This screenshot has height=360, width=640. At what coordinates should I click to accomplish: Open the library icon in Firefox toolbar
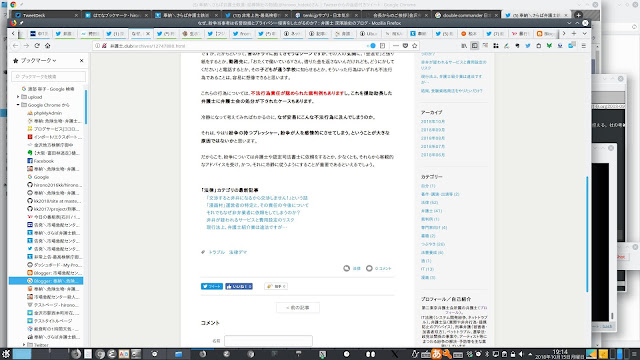pyautogui.click(x=464, y=46)
